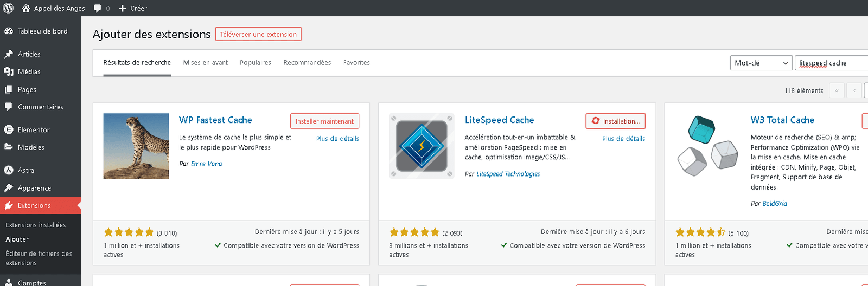Focus the litespeed cache search field
Viewport: 868px width, 286px height.
pos(831,63)
